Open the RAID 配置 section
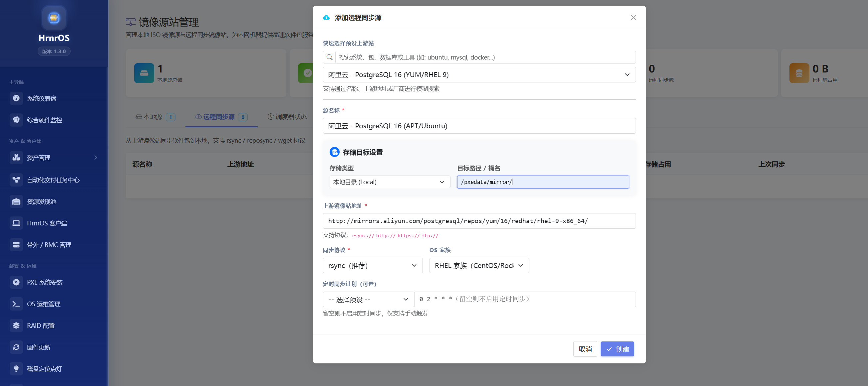The height and width of the screenshot is (386, 868). 40,325
